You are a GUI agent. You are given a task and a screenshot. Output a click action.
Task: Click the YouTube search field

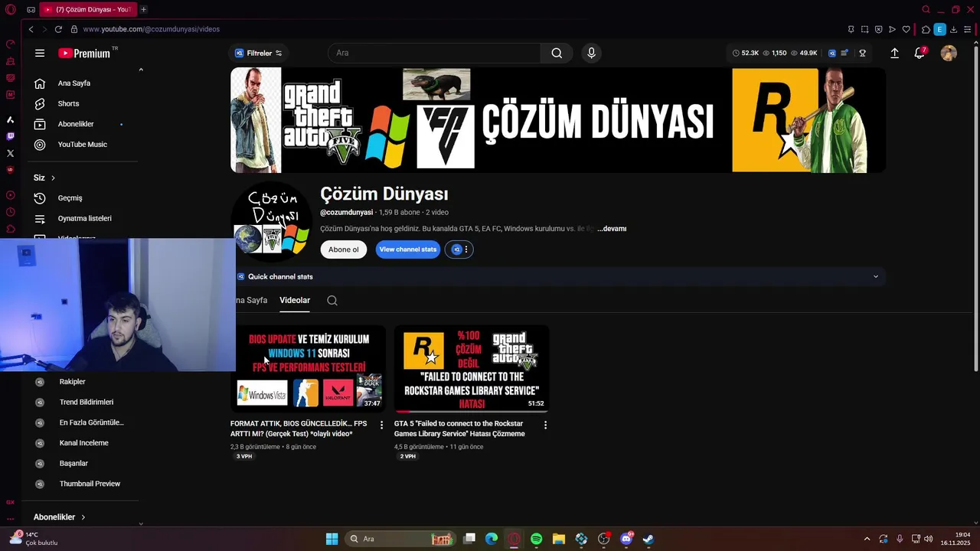click(x=434, y=53)
